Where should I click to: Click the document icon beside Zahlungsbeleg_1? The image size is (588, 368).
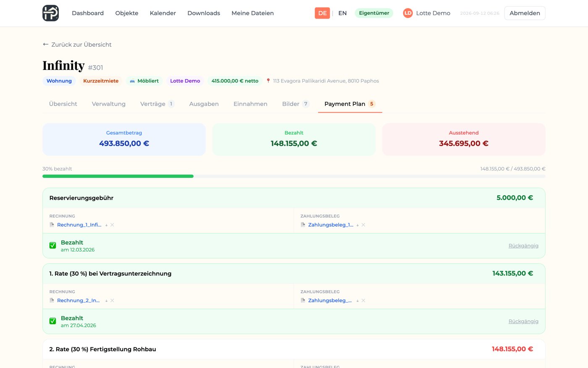[303, 225]
